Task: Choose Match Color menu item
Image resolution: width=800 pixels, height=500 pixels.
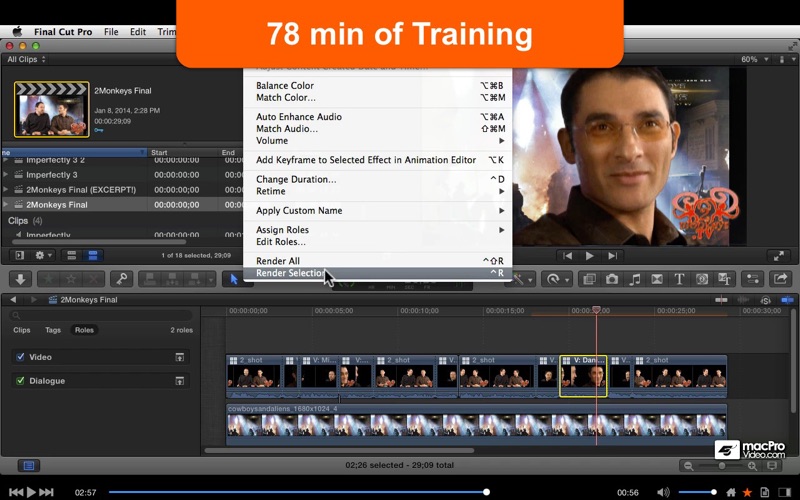Action: 377,97
